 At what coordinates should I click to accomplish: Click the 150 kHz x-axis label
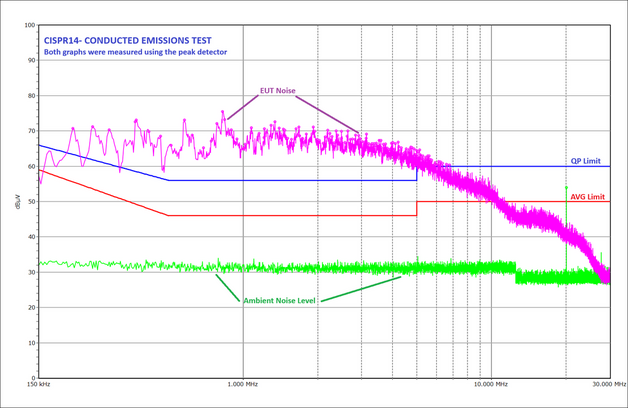pos(38,383)
